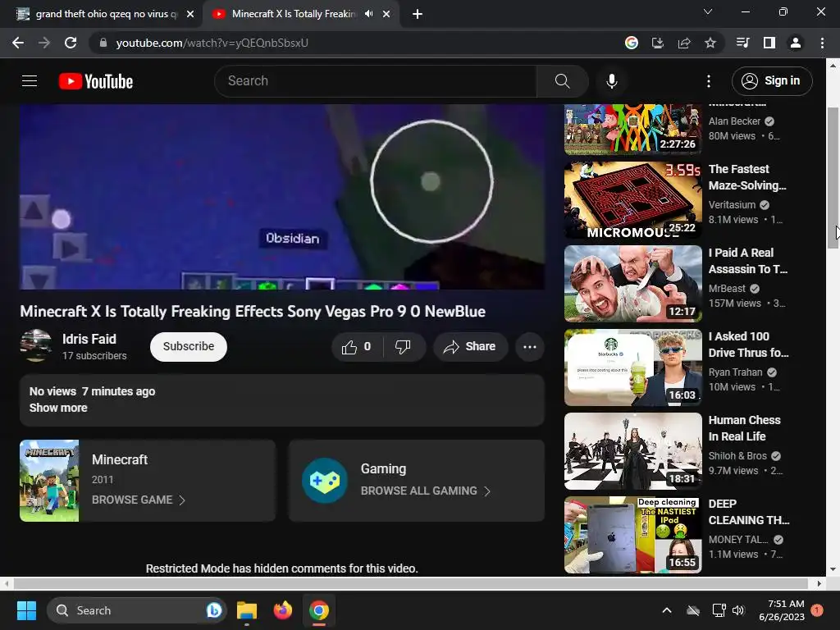840x630 pixels.
Task: Close the Minecraft X YouTube tab
Action: [x=386, y=14]
